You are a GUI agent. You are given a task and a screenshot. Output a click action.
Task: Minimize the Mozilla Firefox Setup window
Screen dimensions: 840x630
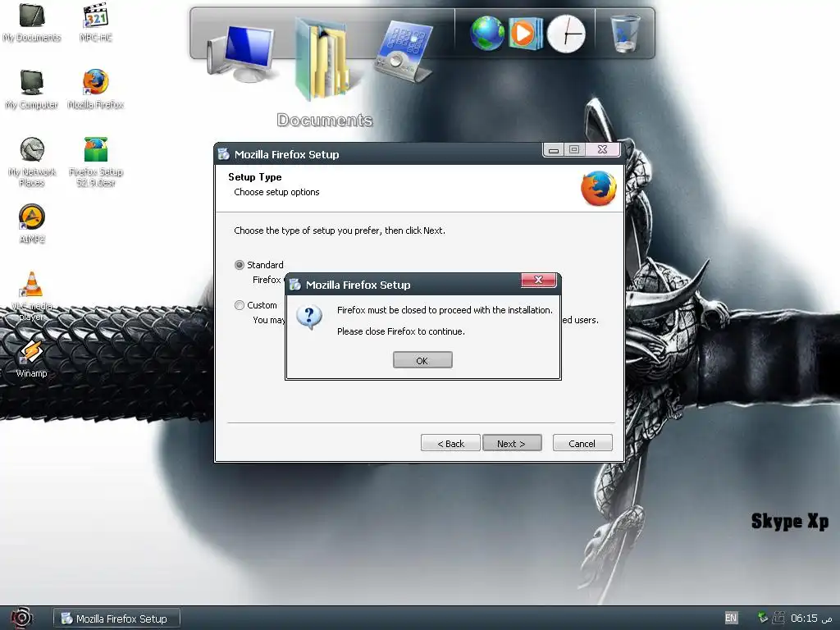tap(554, 149)
